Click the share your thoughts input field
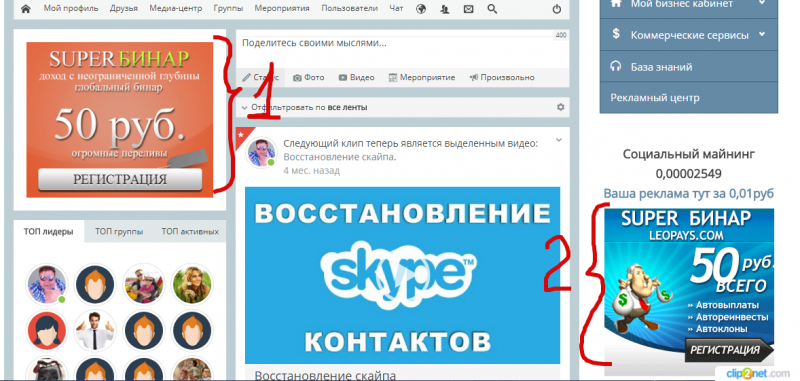This screenshot has height=381, width=800. pyautogui.click(x=403, y=49)
